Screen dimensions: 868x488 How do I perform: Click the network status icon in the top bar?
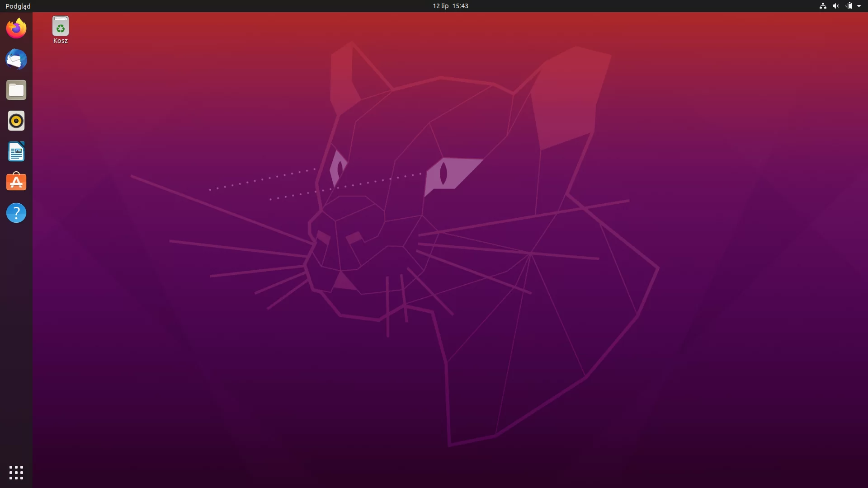(823, 6)
